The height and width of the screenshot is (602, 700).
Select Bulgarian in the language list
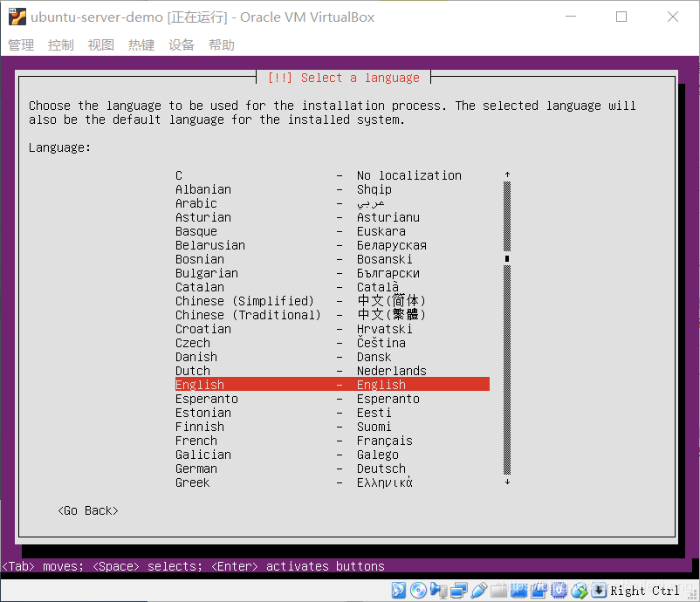pos(333,273)
